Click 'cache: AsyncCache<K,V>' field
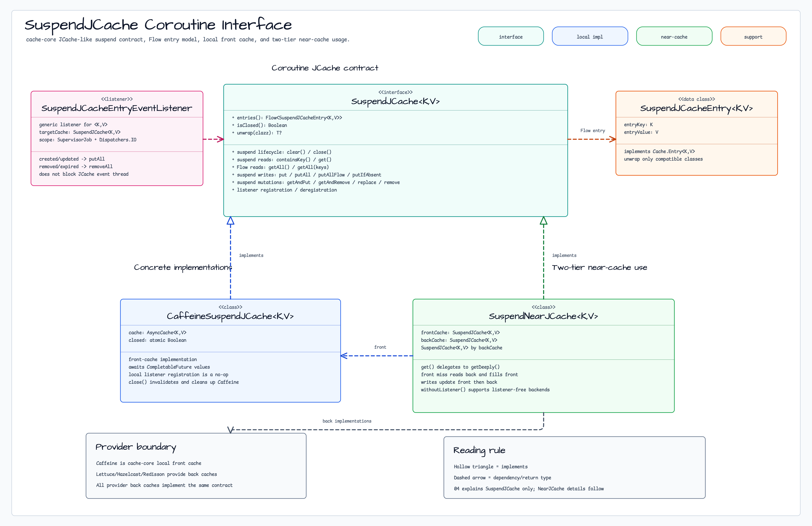812x526 pixels. pos(157,333)
